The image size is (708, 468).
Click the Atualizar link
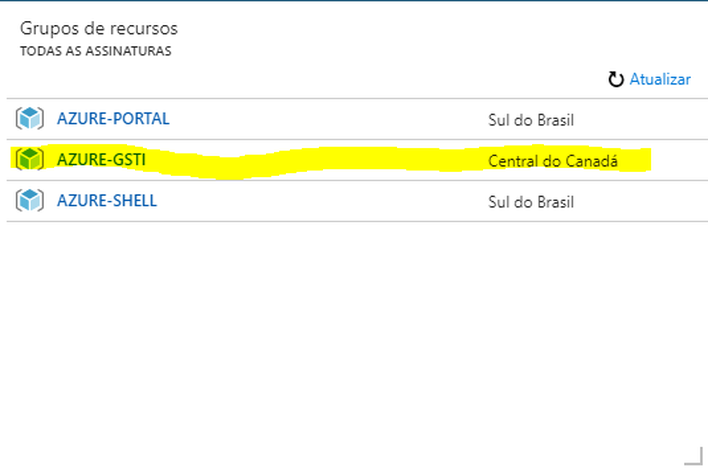click(x=660, y=80)
